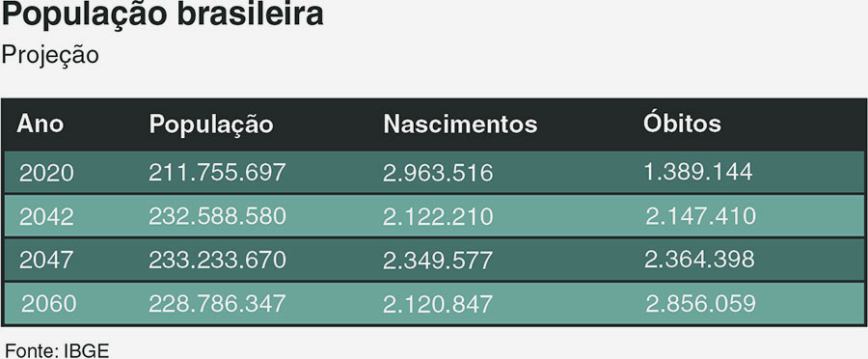The image size is (868, 359).
Task: Select the Nascimentos column header
Action: pyautogui.click(x=460, y=124)
